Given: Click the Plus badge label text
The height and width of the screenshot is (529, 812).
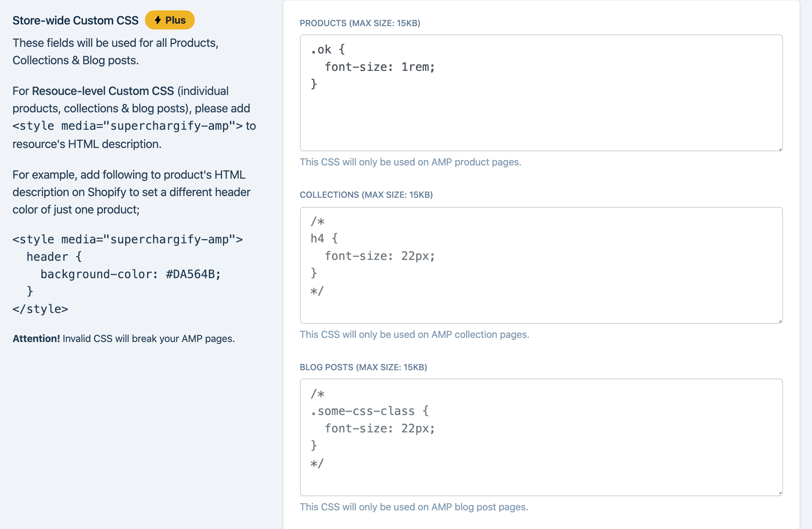Looking at the screenshot, I should pos(175,20).
